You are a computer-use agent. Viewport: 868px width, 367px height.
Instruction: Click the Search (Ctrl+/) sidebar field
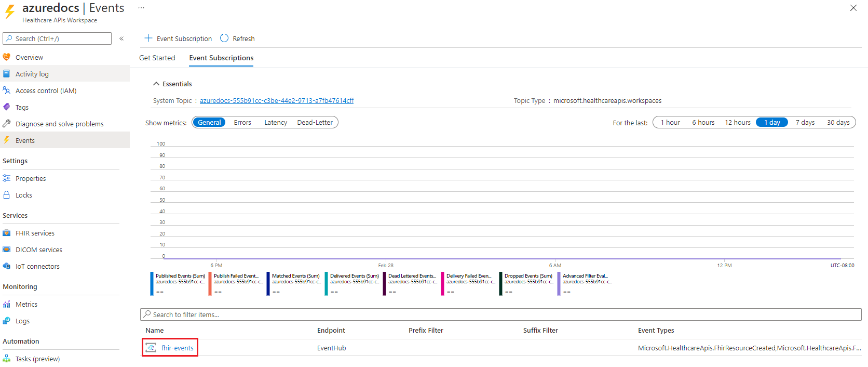[57, 38]
